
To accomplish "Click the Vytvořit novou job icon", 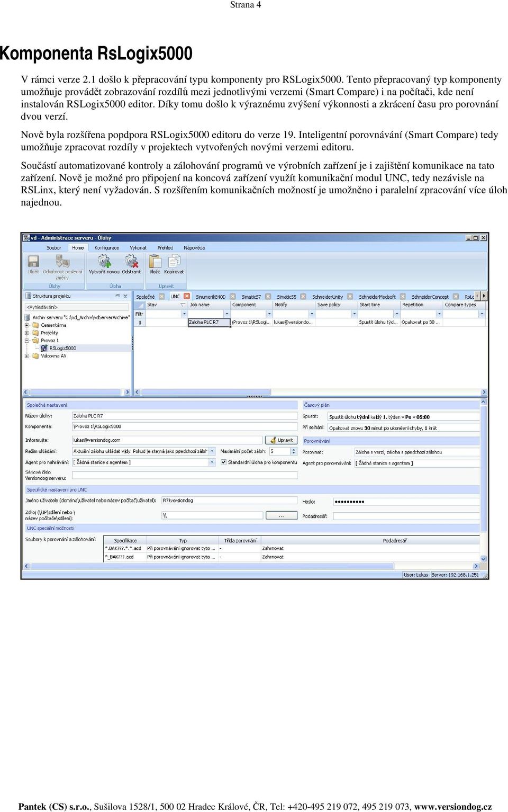I will pyautogui.click(x=104, y=261).
